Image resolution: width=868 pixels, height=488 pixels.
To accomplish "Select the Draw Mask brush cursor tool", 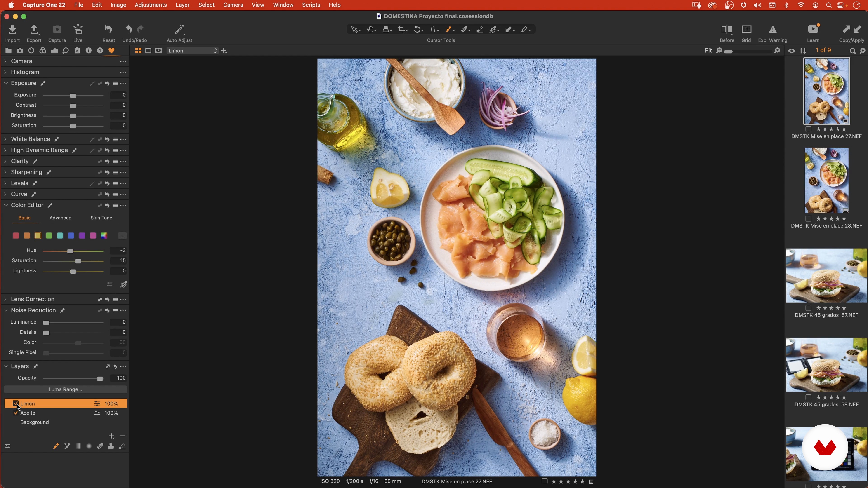I will [x=450, y=30].
